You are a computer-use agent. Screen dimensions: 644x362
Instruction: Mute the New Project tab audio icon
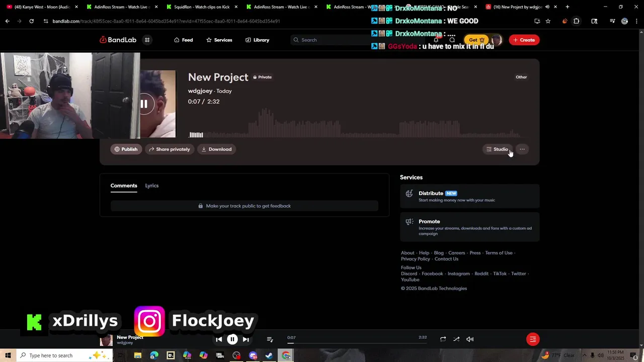(x=547, y=7)
